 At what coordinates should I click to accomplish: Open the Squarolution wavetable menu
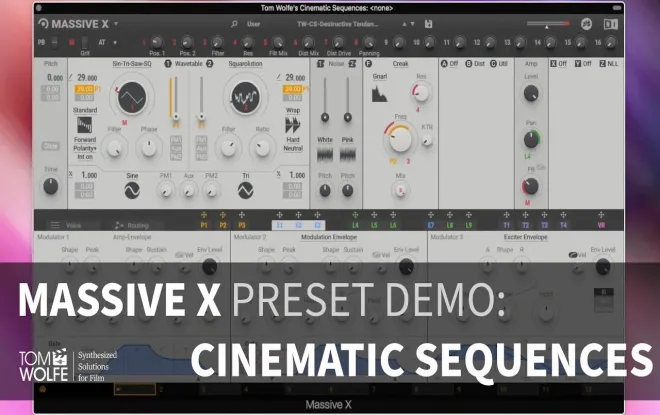[x=245, y=64]
